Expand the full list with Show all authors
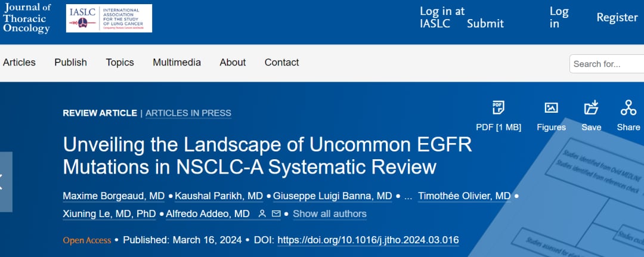The height and width of the screenshot is (257, 644). coord(330,213)
